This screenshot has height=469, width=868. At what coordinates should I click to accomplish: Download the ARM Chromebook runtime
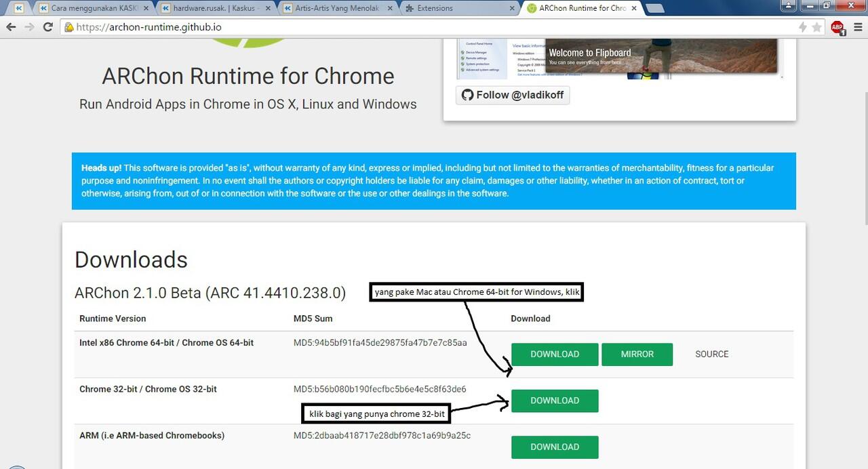pos(554,447)
